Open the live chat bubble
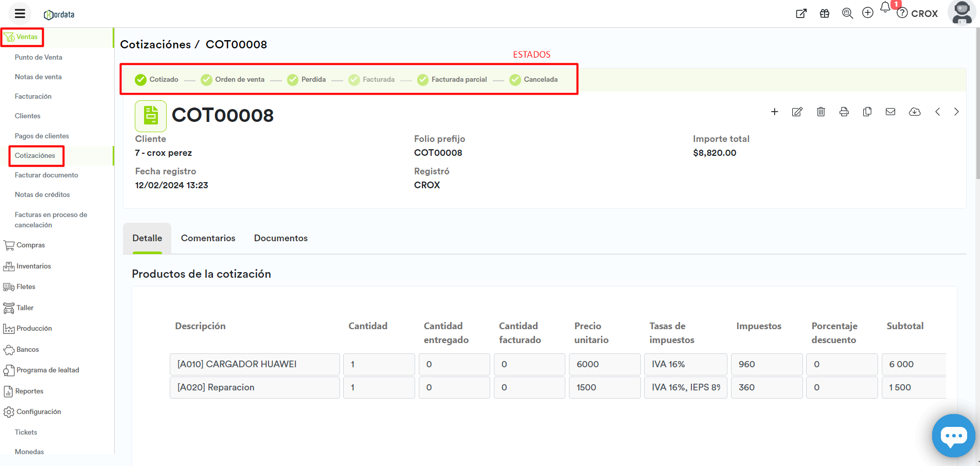 953,436
